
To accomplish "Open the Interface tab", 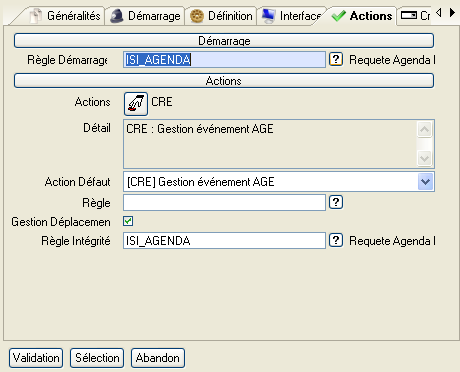I will click(291, 16).
